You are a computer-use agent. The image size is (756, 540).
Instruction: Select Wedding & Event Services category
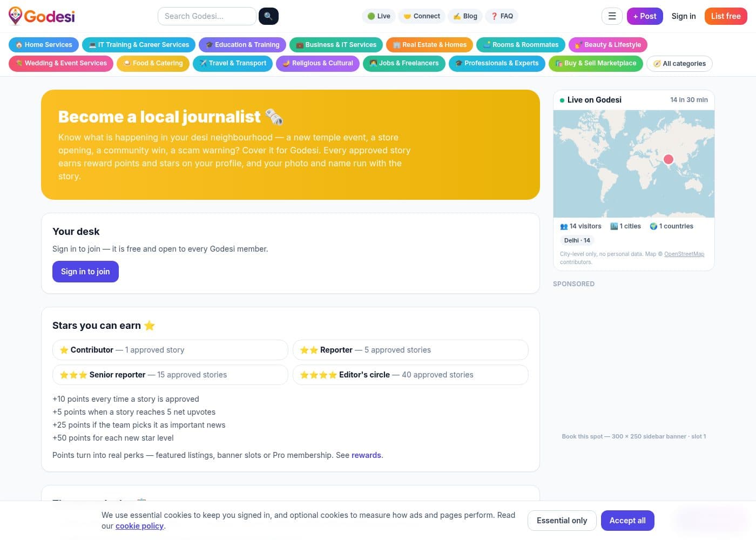[61, 63]
